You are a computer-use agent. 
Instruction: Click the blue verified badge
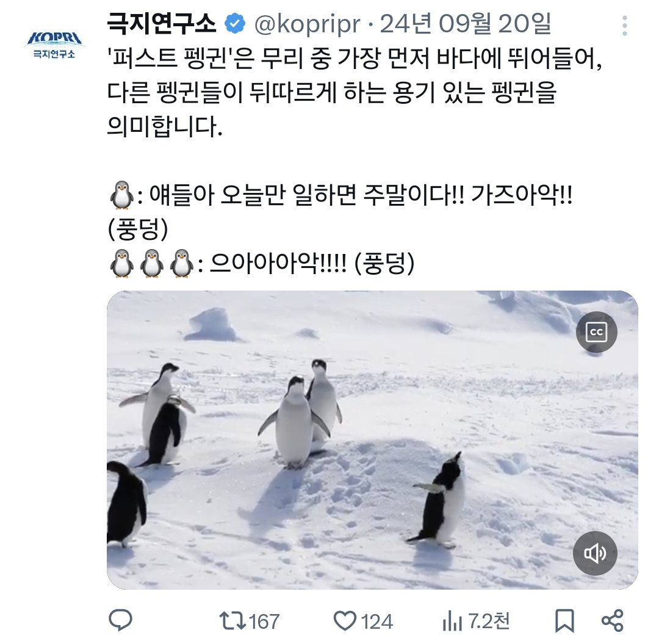235,24
